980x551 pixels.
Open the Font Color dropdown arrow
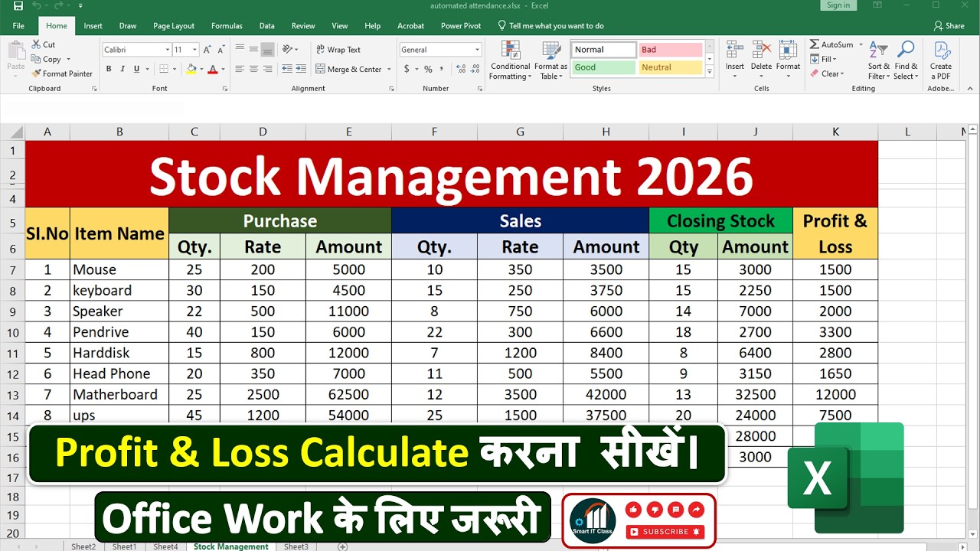point(223,69)
